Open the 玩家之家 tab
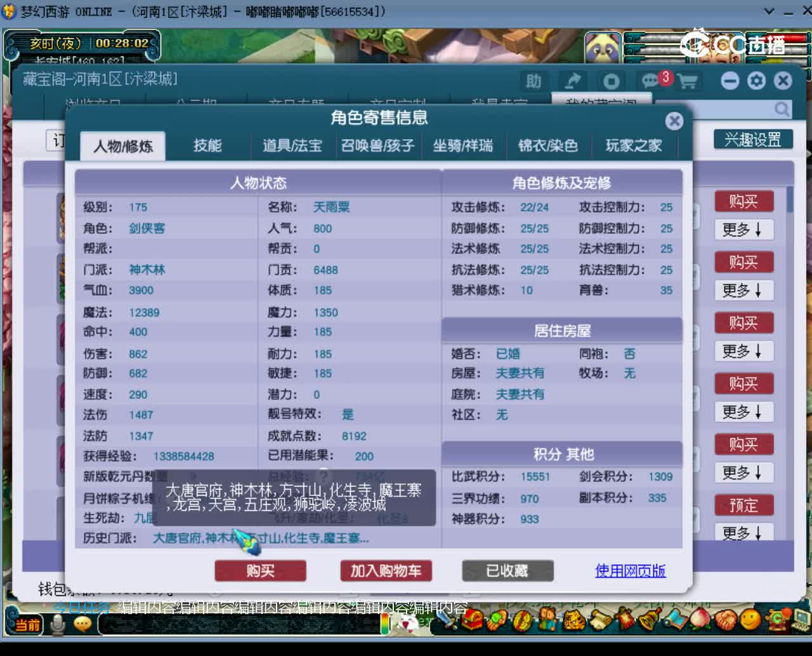This screenshot has width=812, height=656. point(633,146)
